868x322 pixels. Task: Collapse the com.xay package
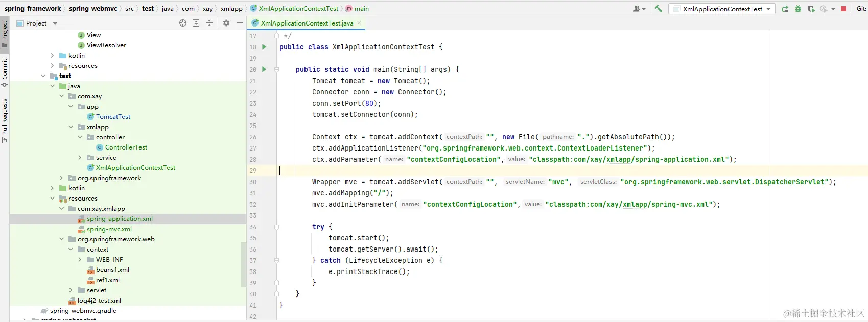click(61, 96)
